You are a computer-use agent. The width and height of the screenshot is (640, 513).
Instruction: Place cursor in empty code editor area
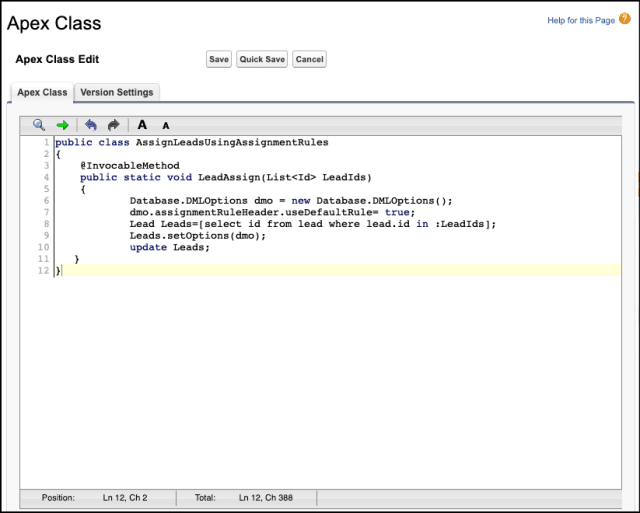point(337,380)
